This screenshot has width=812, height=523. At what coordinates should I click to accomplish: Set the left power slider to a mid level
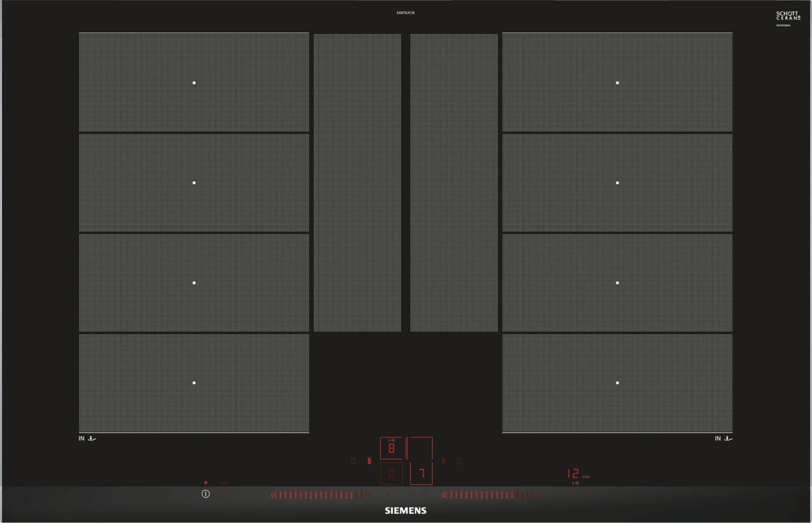point(321,495)
